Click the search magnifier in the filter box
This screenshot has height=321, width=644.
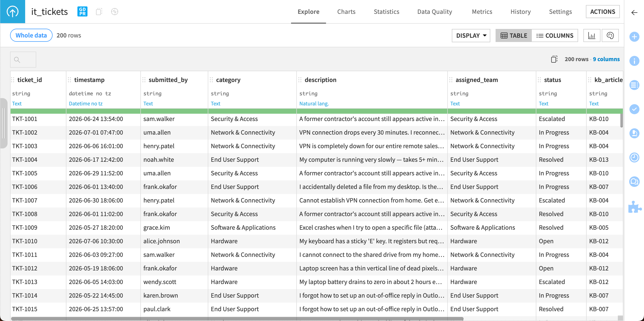[x=17, y=60]
